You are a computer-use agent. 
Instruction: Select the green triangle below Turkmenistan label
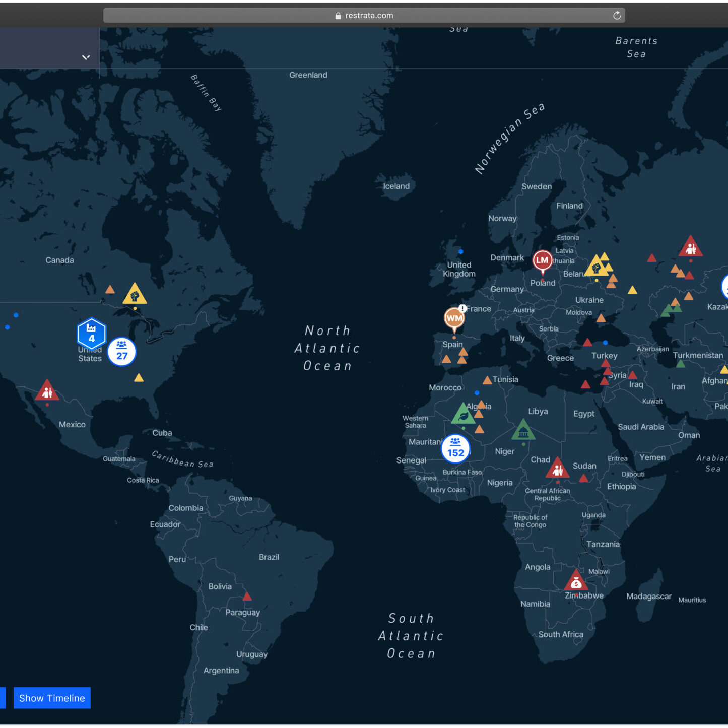pyautogui.click(x=681, y=363)
